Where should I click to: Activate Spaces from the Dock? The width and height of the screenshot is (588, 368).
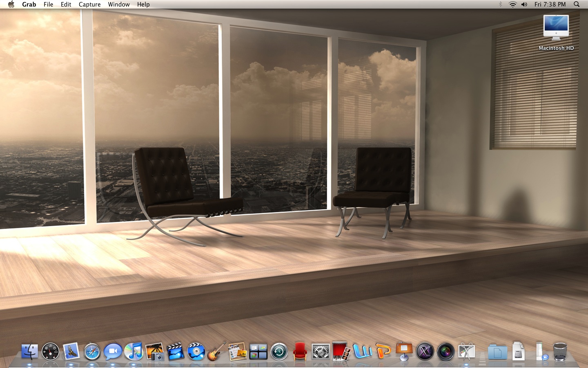pos(258,351)
